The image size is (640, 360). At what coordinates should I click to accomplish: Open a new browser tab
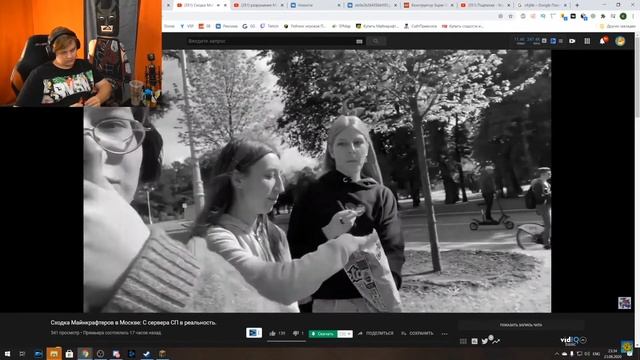(x=577, y=5)
